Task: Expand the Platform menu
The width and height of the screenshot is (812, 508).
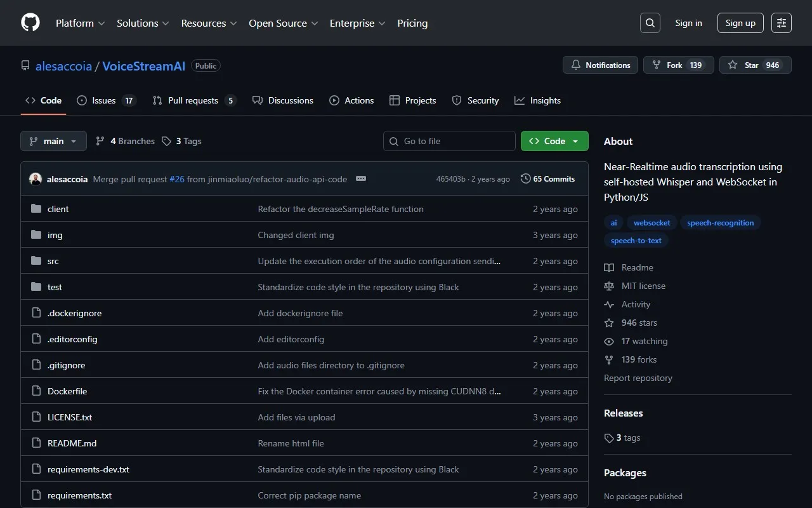Action: [80, 23]
